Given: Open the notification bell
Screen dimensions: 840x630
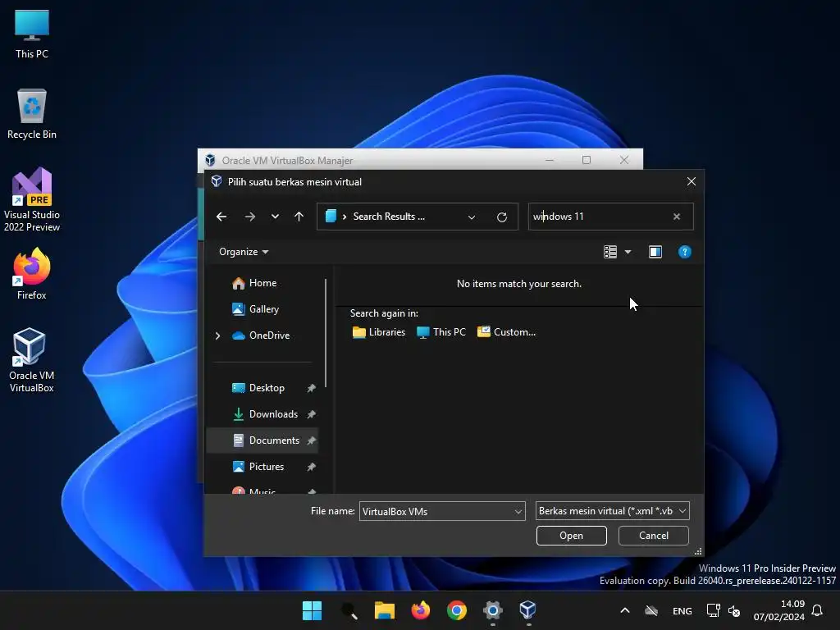Looking at the screenshot, I should click(x=817, y=610).
